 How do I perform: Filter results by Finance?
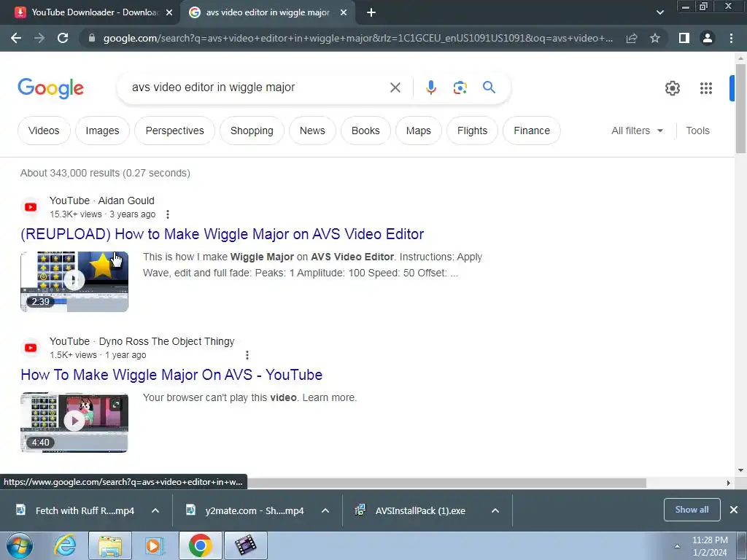(x=532, y=131)
